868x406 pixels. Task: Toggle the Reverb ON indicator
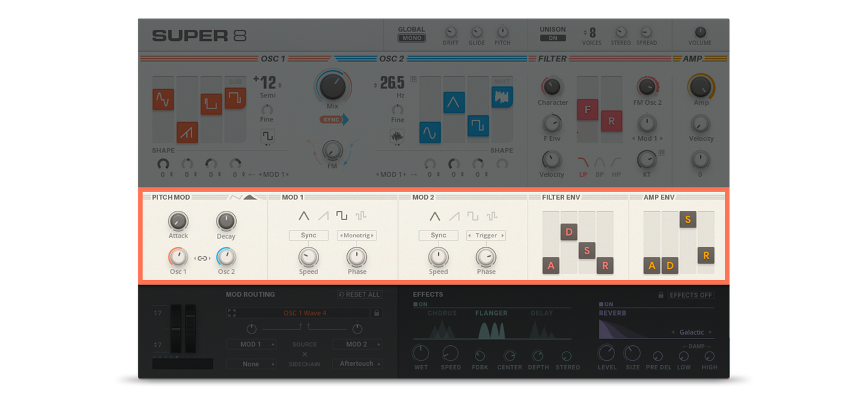click(606, 304)
